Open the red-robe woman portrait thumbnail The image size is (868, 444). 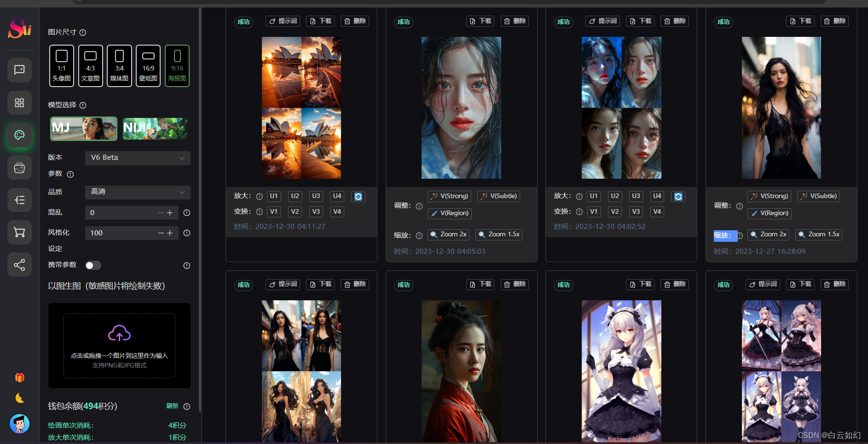[461, 371]
